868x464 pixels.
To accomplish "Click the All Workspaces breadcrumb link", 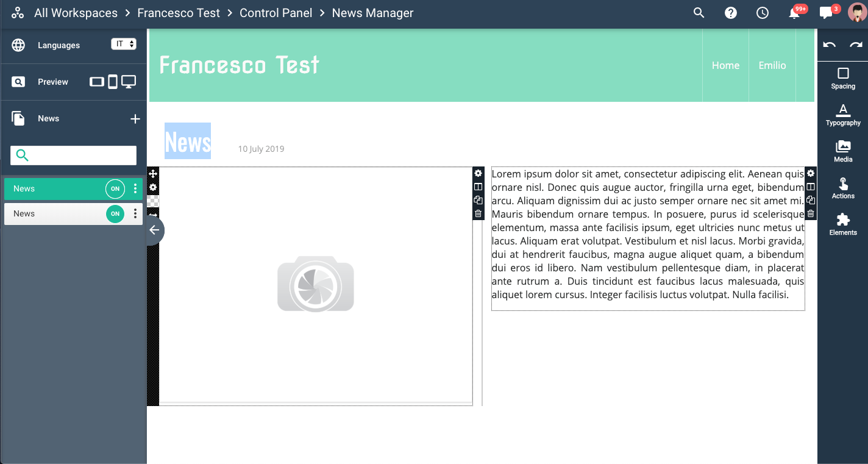I will pos(76,13).
